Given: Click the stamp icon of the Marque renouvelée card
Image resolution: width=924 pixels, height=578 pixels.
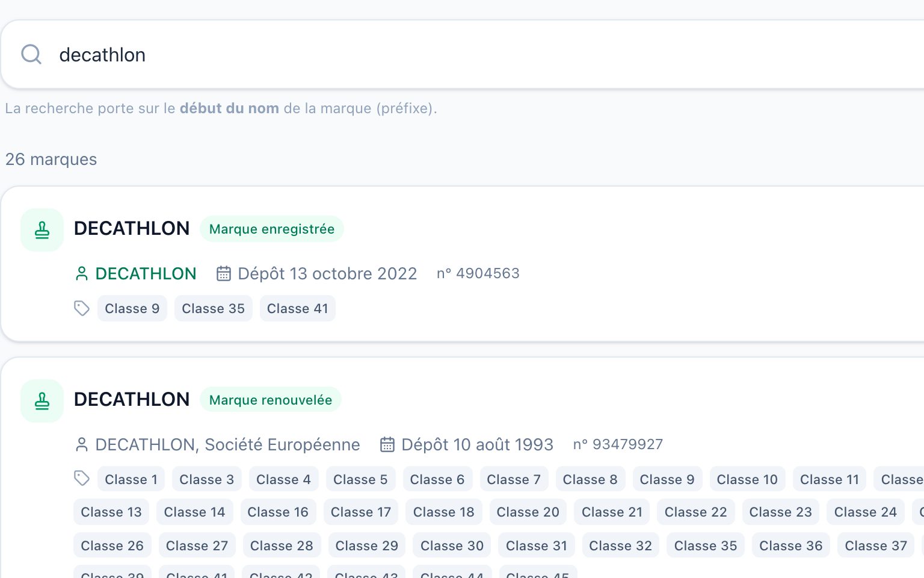Looking at the screenshot, I should tap(42, 401).
